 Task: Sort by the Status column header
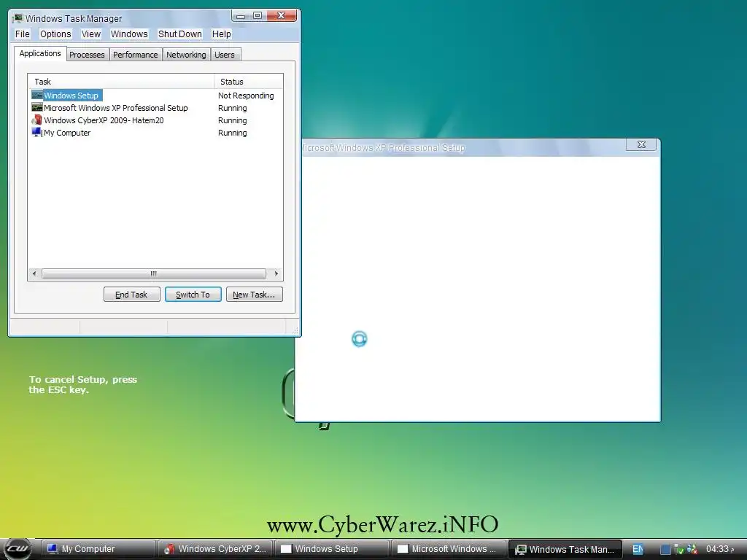(249, 82)
